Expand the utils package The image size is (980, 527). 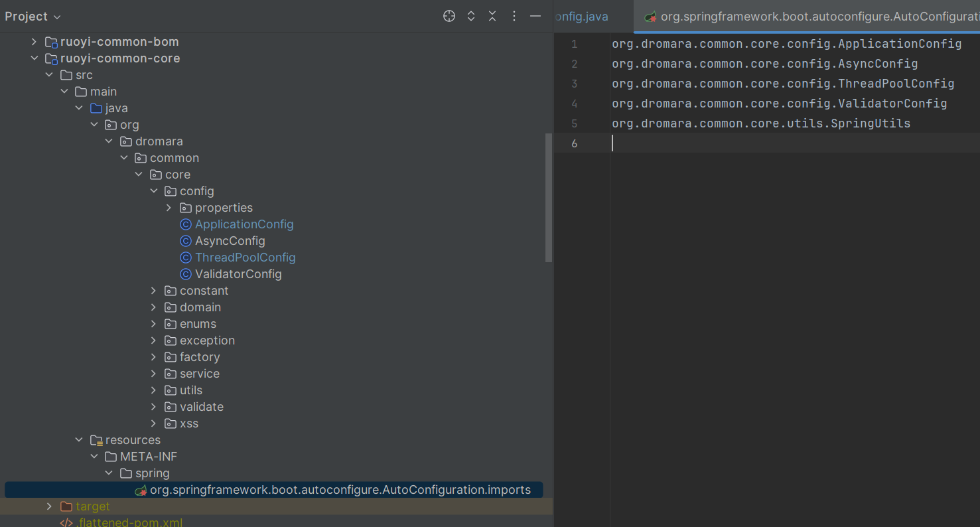pos(154,390)
